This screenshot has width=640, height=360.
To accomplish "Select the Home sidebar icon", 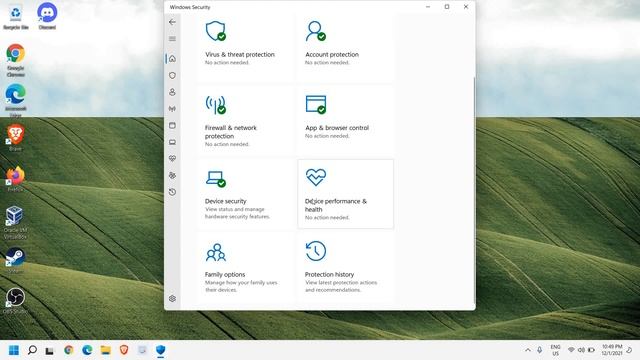I will click(172, 59).
